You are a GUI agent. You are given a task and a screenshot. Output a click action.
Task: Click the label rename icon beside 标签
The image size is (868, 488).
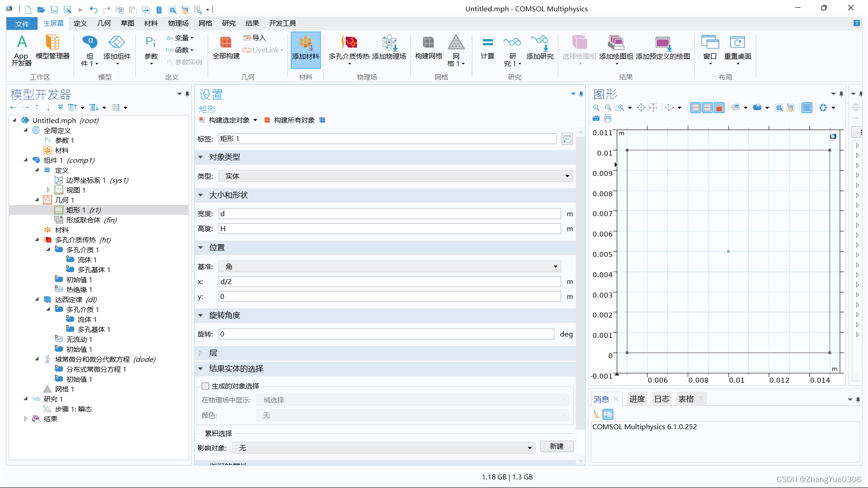point(567,139)
